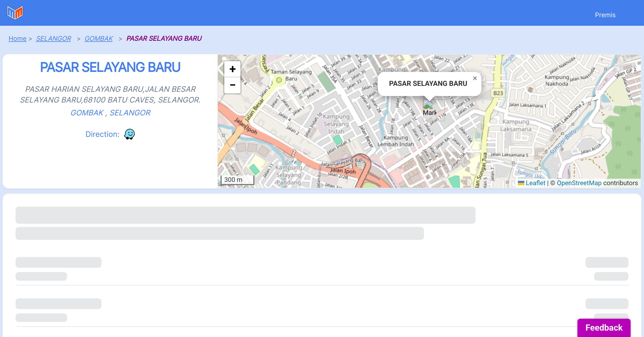The width and height of the screenshot is (644, 337).
Task: Zoom in the map
Action: point(232,69)
